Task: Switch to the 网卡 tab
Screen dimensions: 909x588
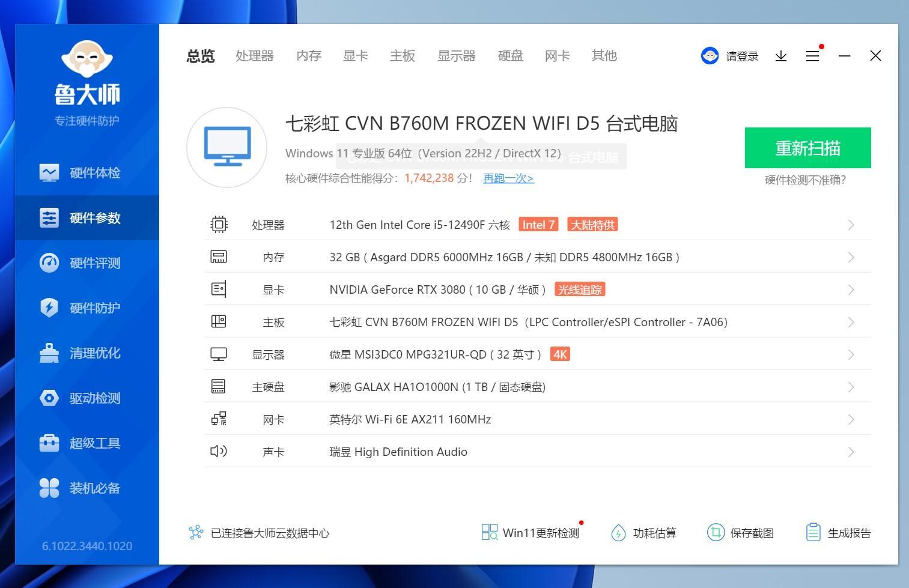Action: pyautogui.click(x=558, y=56)
